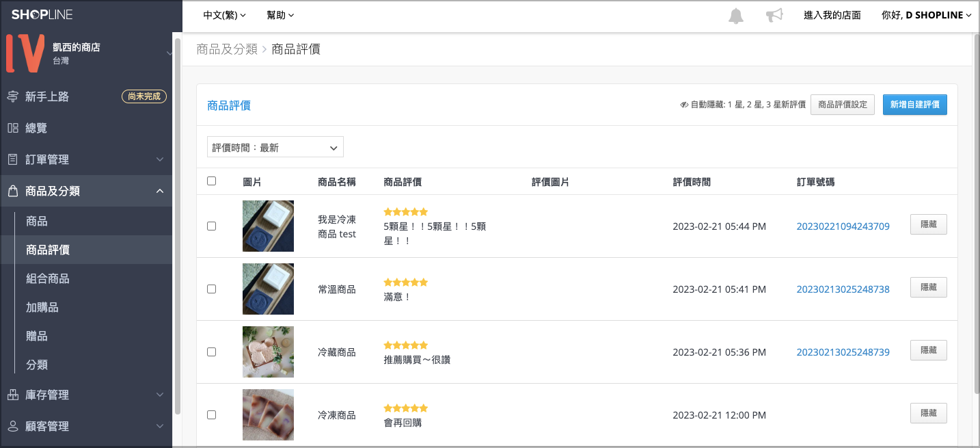Open order number 20230221094243709 link
Viewport: 980px width, 448px height.
pos(843,226)
